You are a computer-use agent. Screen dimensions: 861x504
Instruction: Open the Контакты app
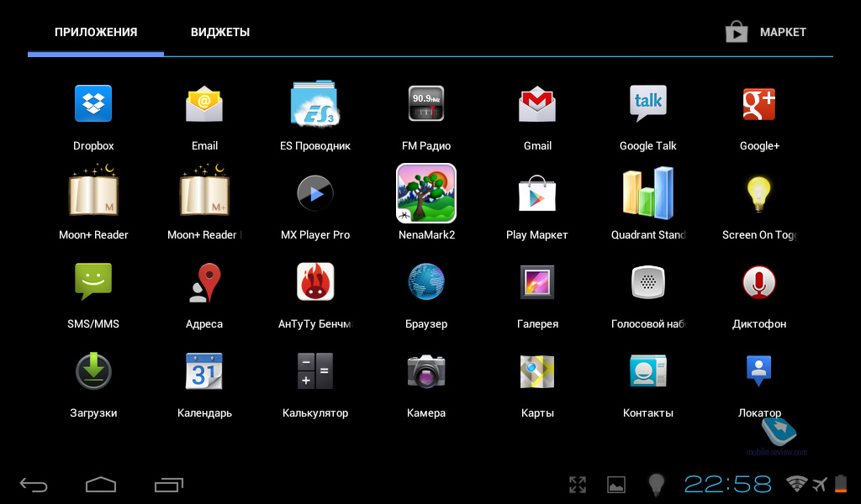pyautogui.click(x=648, y=371)
